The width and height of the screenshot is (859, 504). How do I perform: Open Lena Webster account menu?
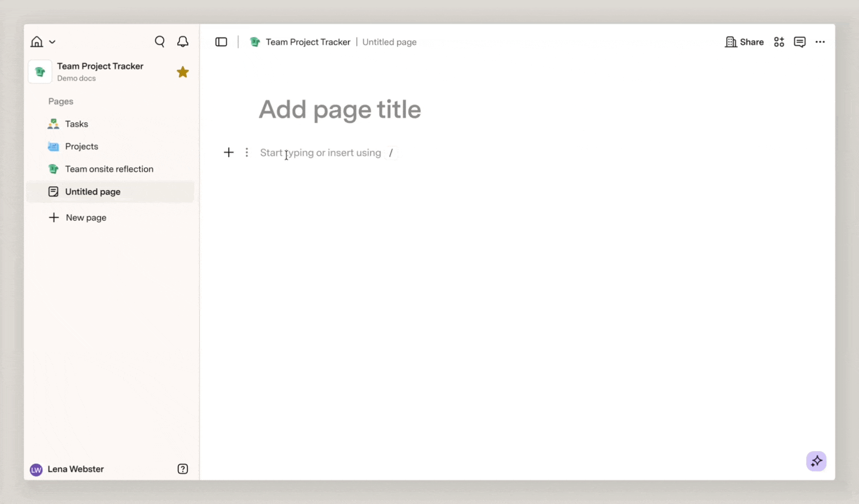pos(66,469)
